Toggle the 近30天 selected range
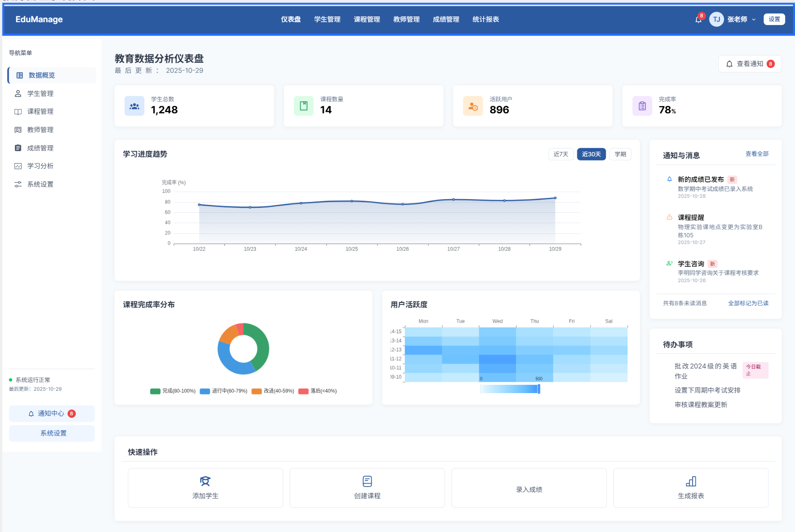This screenshot has width=795, height=532. 591,154
